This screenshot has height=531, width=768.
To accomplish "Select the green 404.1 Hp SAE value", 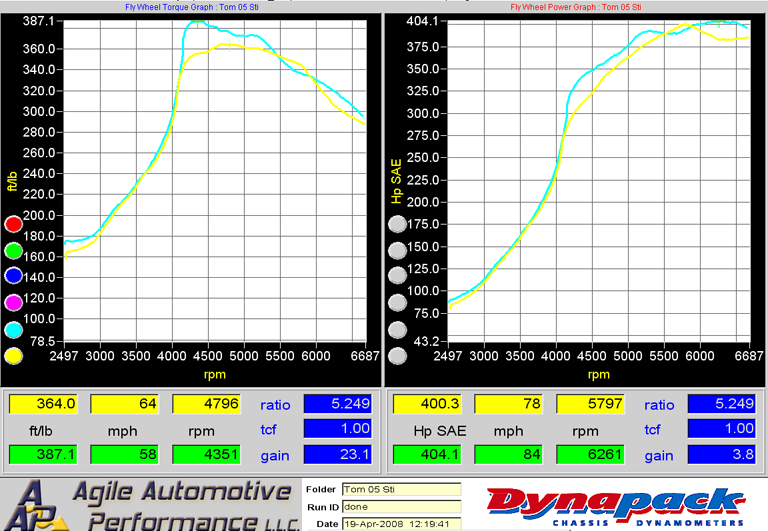I will [425, 455].
